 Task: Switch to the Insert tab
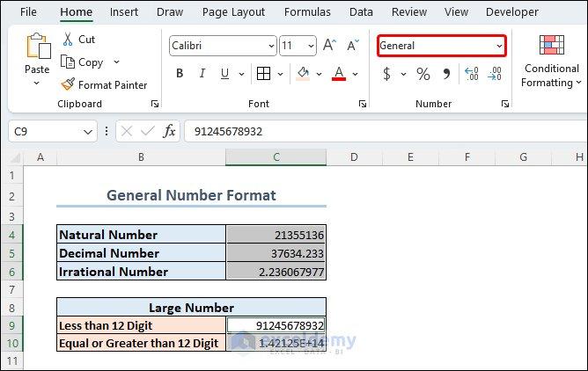coord(124,12)
